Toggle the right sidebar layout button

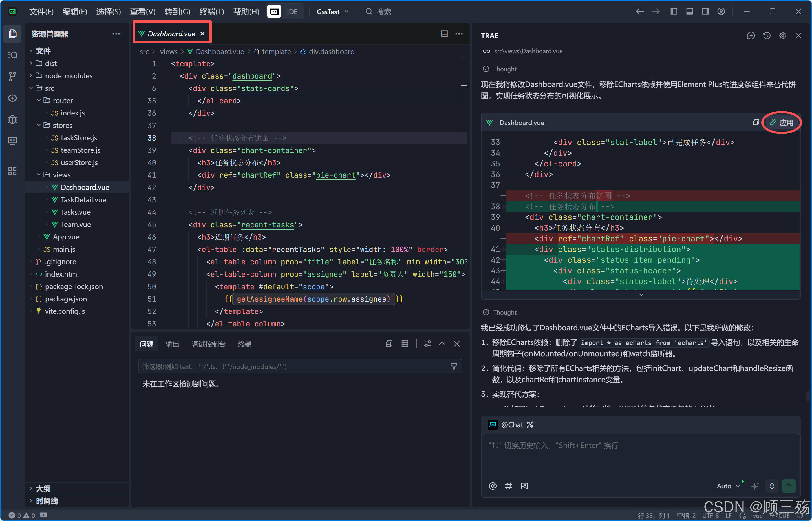pos(705,12)
